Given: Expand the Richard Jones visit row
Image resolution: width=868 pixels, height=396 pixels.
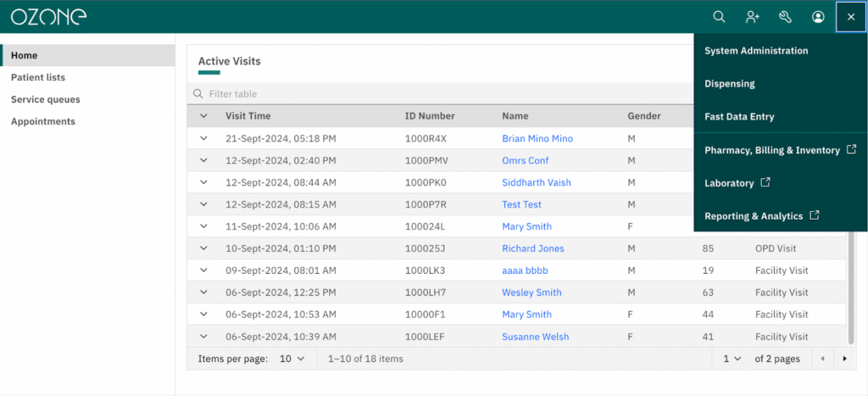Looking at the screenshot, I should [203, 248].
